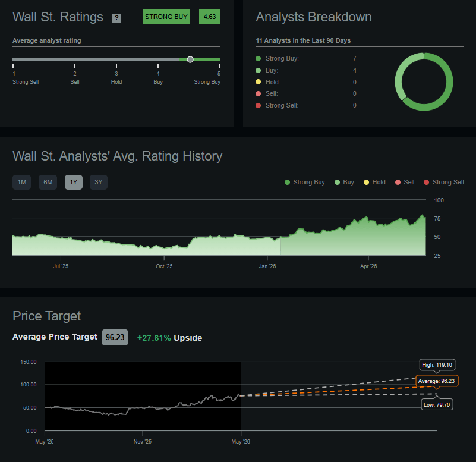The height and width of the screenshot is (462, 476).
Task: Click the 4.63 rating score badge
Action: point(210,17)
